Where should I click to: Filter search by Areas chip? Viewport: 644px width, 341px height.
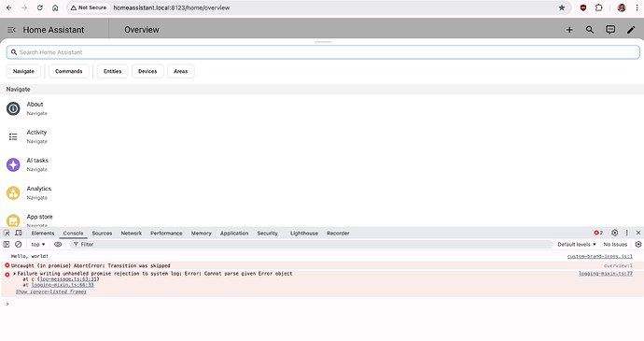[x=181, y=71]
